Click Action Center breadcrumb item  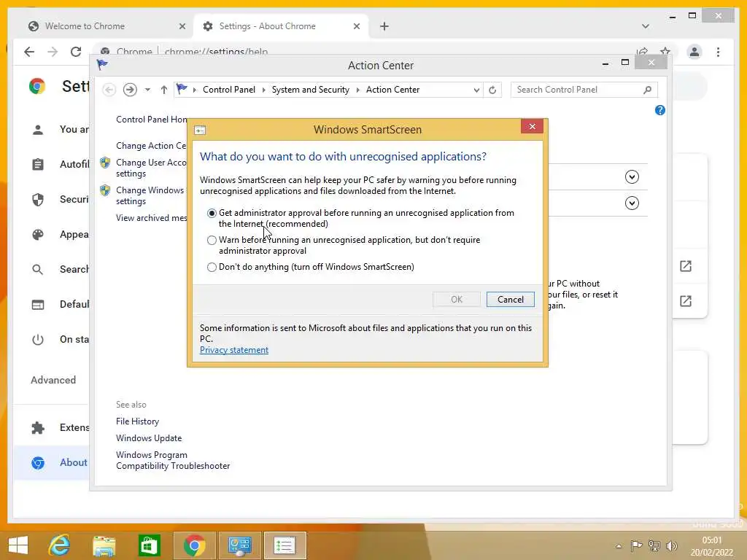392,90
